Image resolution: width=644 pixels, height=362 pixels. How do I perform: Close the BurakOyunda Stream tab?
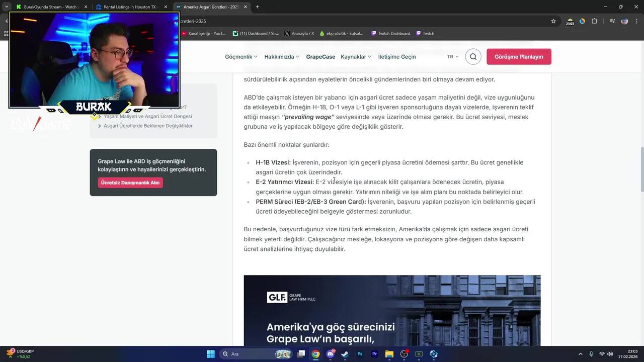click(x=86, y=7)
